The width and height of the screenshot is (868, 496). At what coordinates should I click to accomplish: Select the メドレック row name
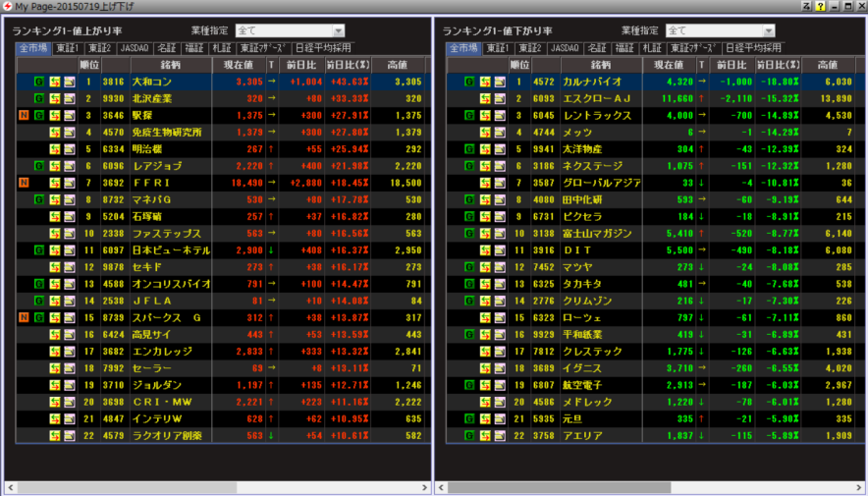(x=587, y=402)
